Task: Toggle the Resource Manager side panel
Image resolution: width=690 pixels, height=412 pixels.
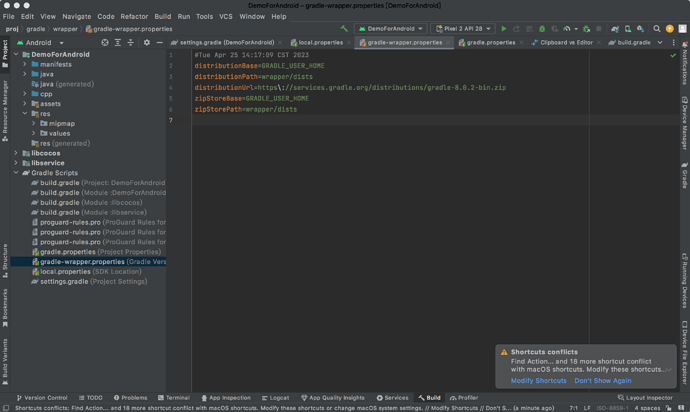Action: (x=5, y=107)
